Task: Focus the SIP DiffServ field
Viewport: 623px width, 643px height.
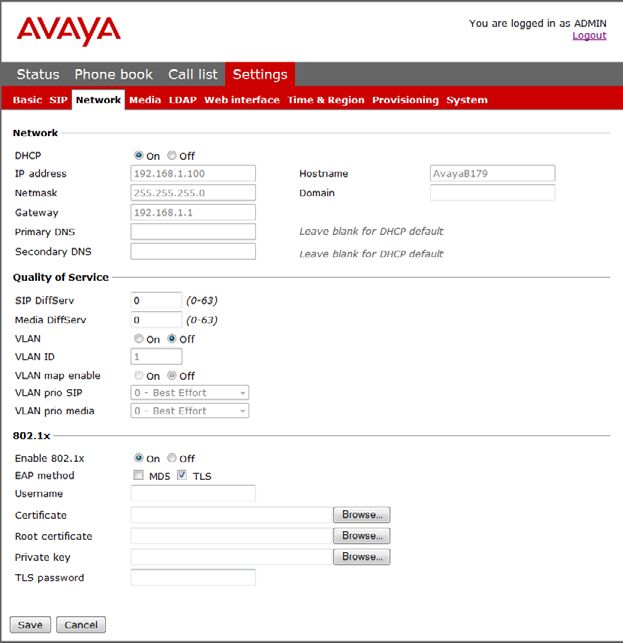Action: (x=156, y=300)
